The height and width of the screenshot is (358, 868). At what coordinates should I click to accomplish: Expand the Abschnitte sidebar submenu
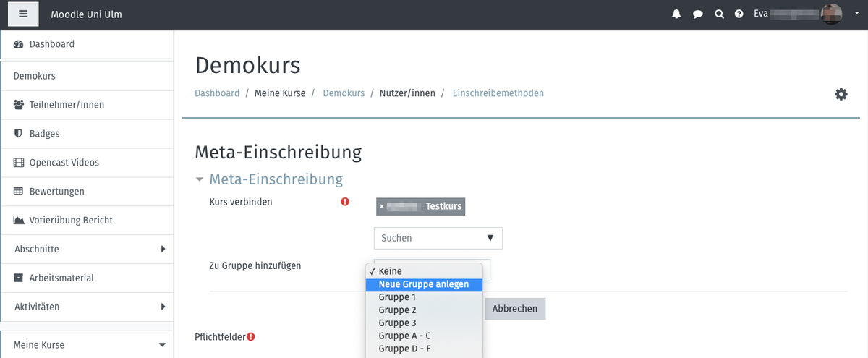pos(162,249)
